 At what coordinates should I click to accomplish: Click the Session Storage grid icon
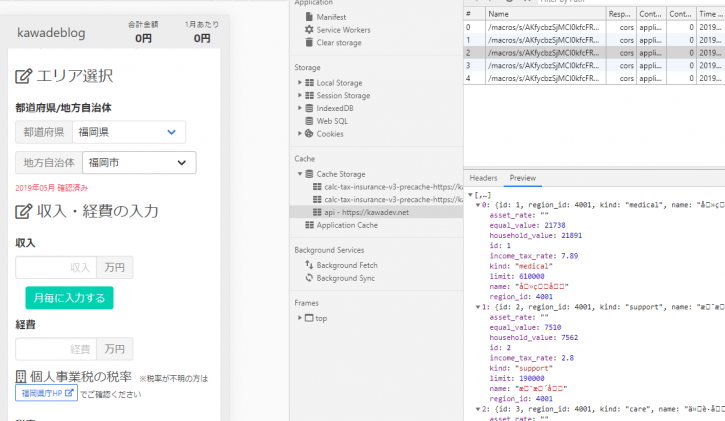tap(309, 95)
